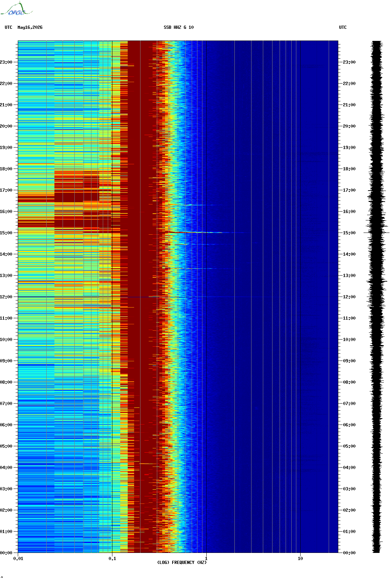Click the 0.1 frequency axis label
This screenshot has height=581, width=392.
[x=112, y=559]
